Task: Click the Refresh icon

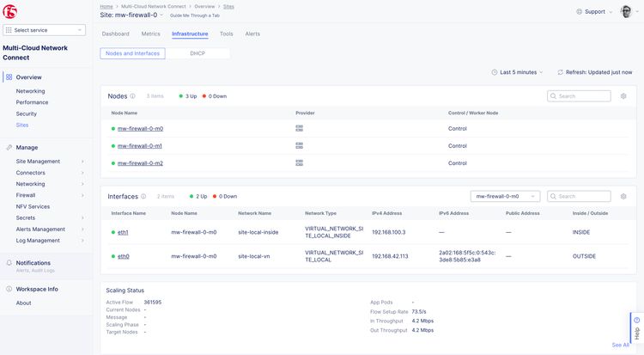Action: click(560, 72)
